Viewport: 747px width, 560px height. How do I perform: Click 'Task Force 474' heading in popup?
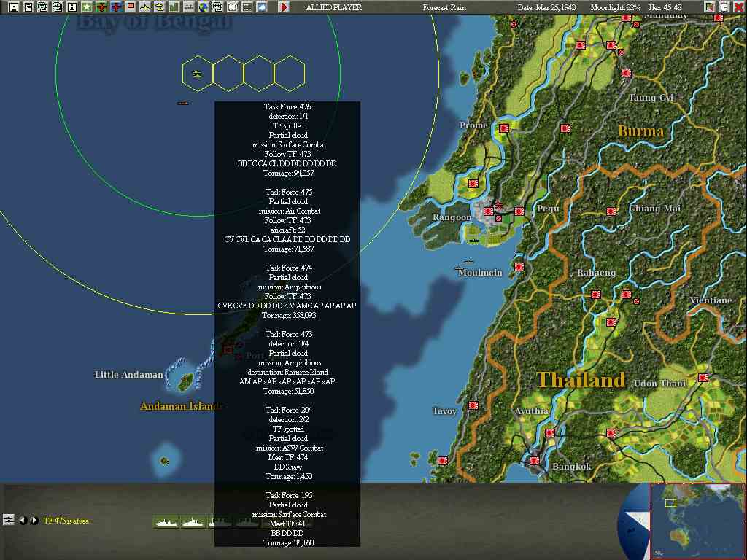(289, 268)
